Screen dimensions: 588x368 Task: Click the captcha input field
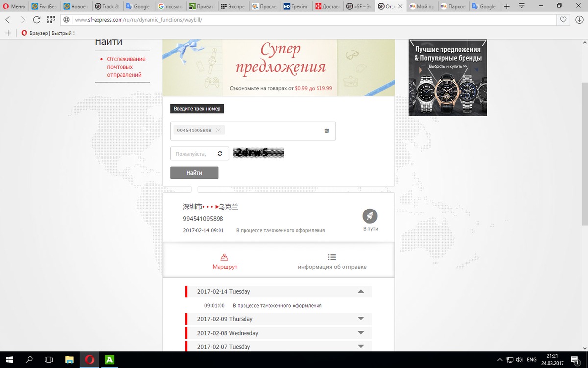[191, 154]
